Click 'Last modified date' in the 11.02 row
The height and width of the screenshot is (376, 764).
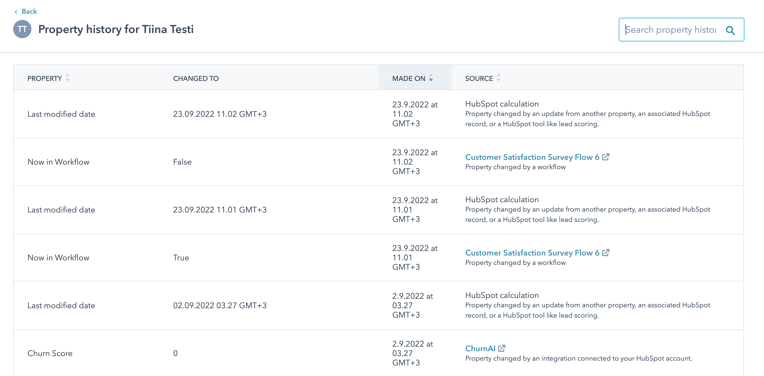pyautogui.click(x=61, y=114)
